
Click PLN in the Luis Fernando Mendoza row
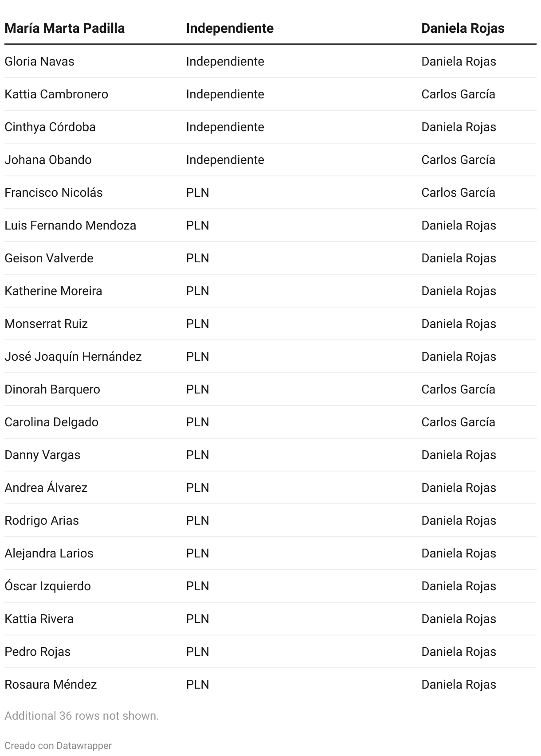click(x=198, y=225)
